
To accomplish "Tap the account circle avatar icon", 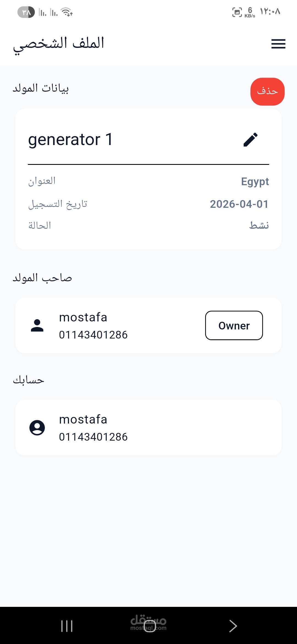I will pyautogui.click(x=37, y=428).
